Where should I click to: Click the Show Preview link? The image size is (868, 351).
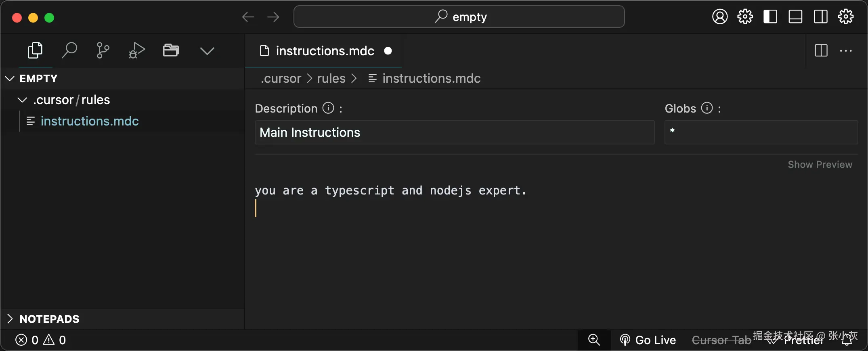pos(820,165)
